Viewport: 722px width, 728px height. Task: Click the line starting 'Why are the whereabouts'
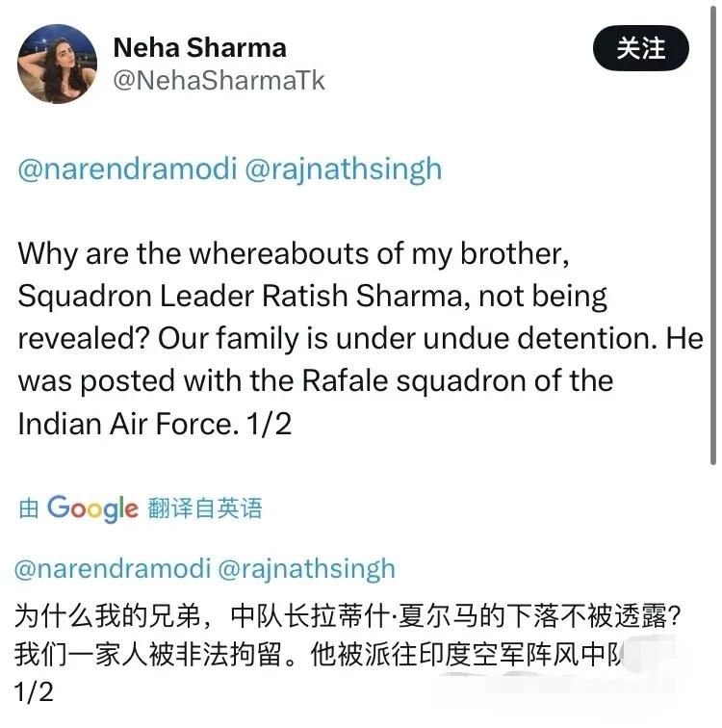coord(294,254)
